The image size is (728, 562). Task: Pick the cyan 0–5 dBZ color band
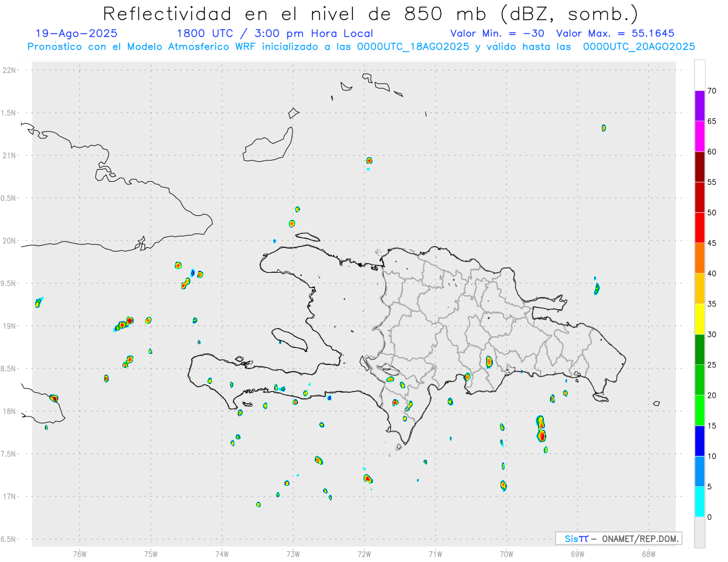click(699, 502)
